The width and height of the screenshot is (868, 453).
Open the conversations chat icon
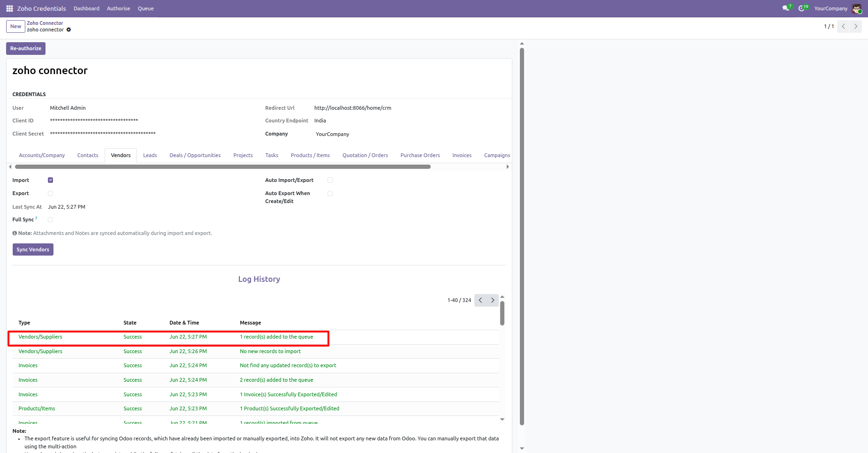(786, 8)
